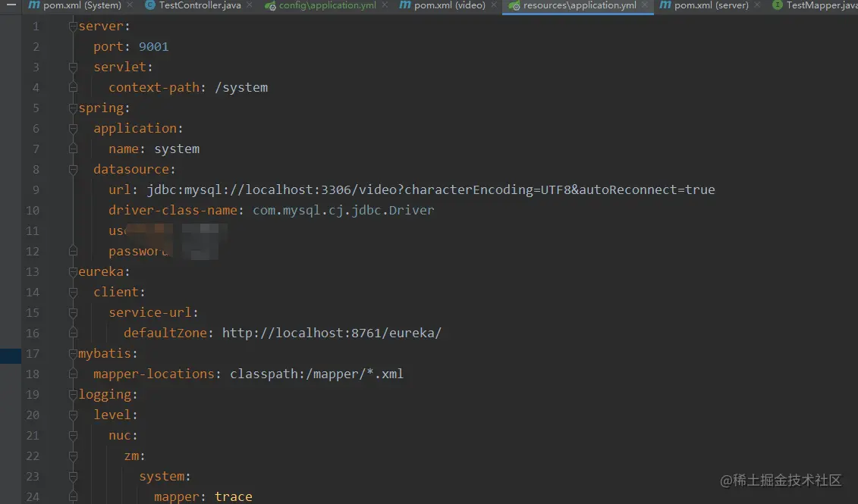This screenshot has width=858, height=504.
Task: Click the 'logging' key on line 19
Action: (x=105, y=395)
